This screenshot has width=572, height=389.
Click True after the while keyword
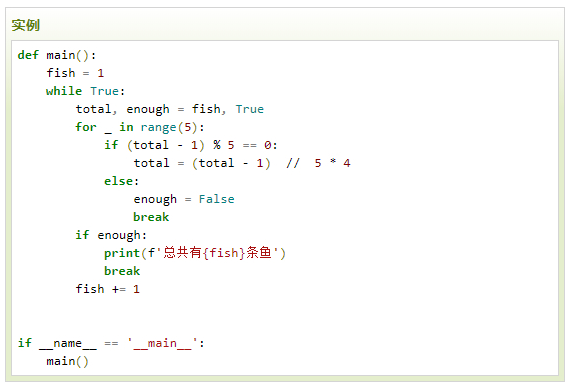(x=104, y=91)
